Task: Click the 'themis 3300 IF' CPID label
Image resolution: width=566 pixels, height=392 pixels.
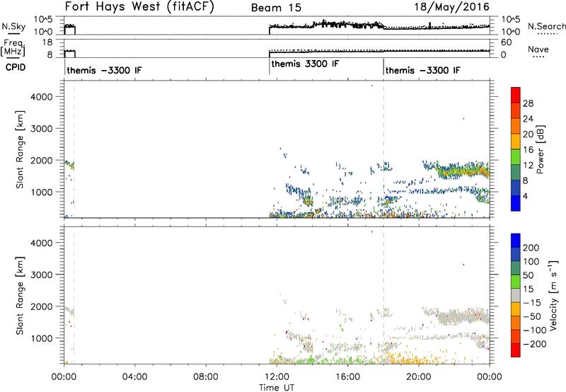Action: click(x=305, y=64)
